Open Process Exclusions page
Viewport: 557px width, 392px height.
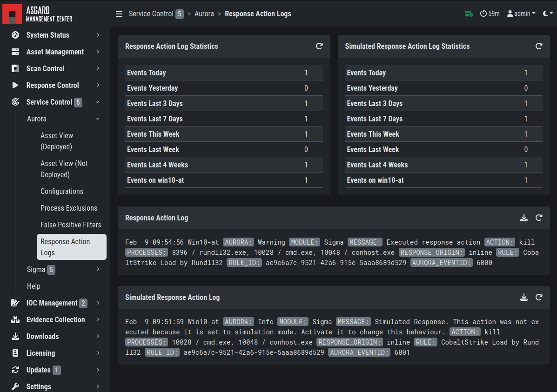pyautogui.click(x=71, y=208)
